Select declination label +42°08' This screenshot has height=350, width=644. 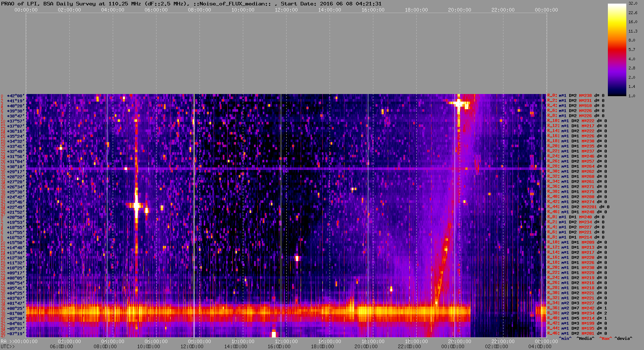[16, 96]
